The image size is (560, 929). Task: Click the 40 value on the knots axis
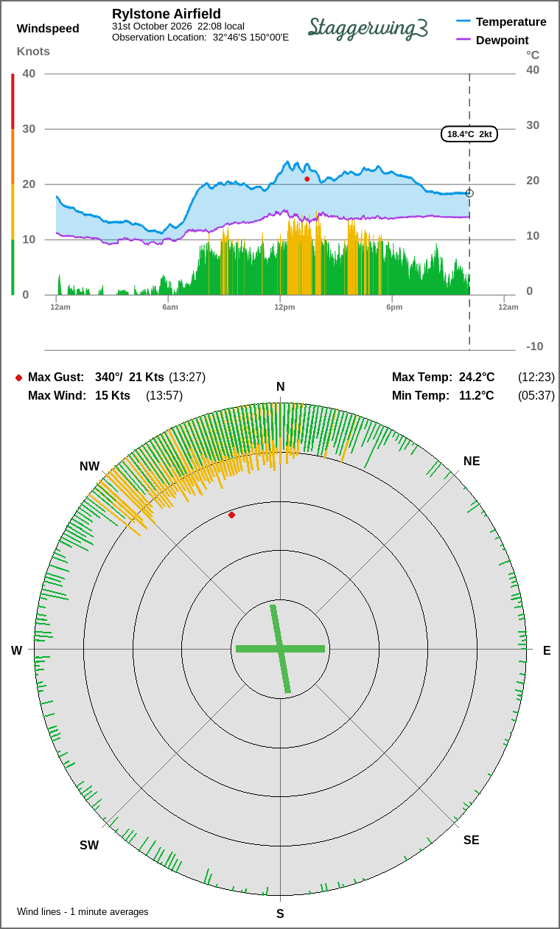click(29, 73)
